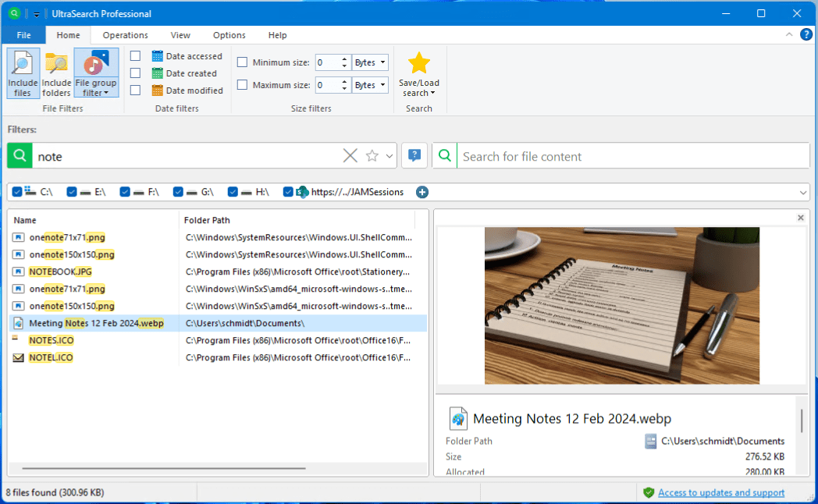The width and height of the screenshot is (818, 504).
Task: Expand the drive list dropdown arrow
Action: tap(803, 192)
